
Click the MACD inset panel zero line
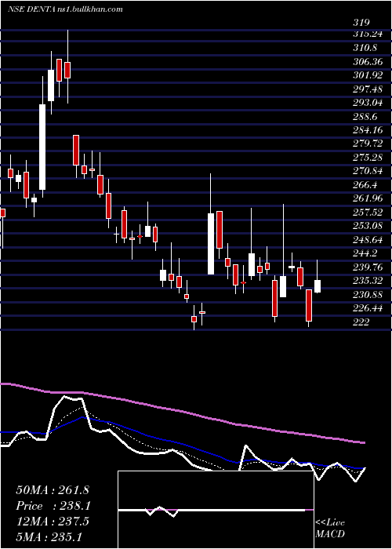click(x=216, y=510)
